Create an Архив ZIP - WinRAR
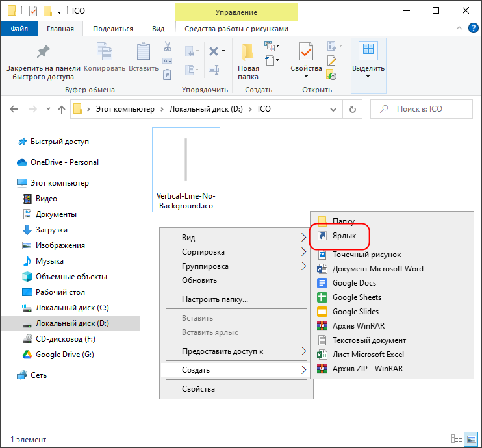Screen dimensions: 482x448 [392, 368]
